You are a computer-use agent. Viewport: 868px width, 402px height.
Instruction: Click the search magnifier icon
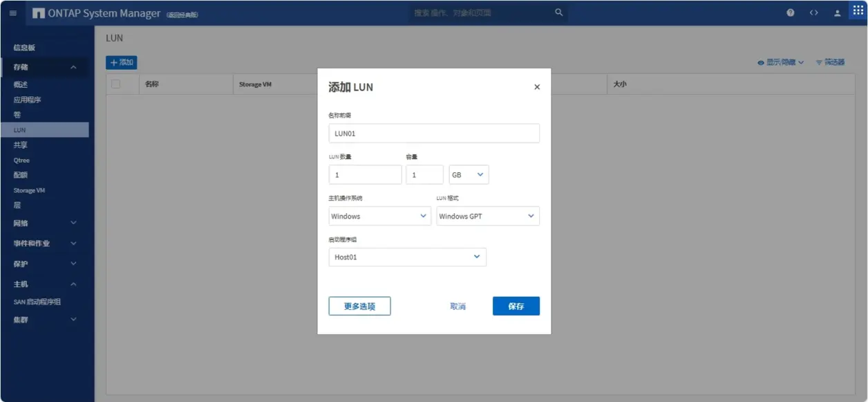coord(558,12)
